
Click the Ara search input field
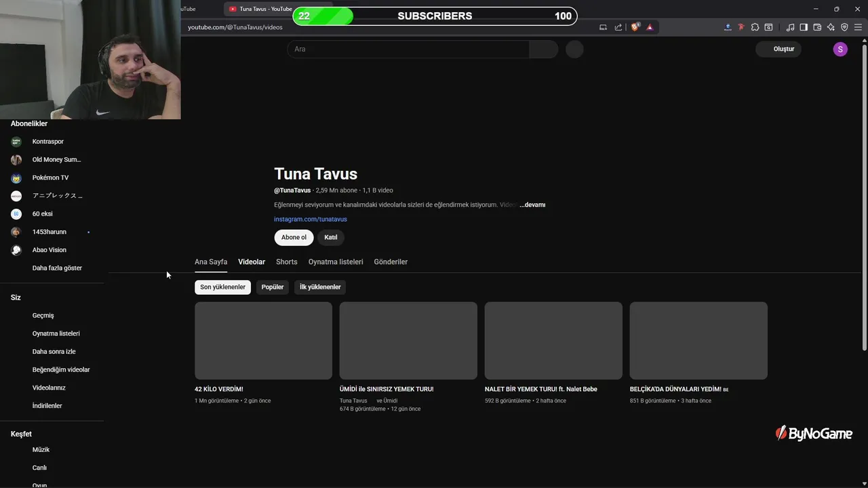coord(408,49)
